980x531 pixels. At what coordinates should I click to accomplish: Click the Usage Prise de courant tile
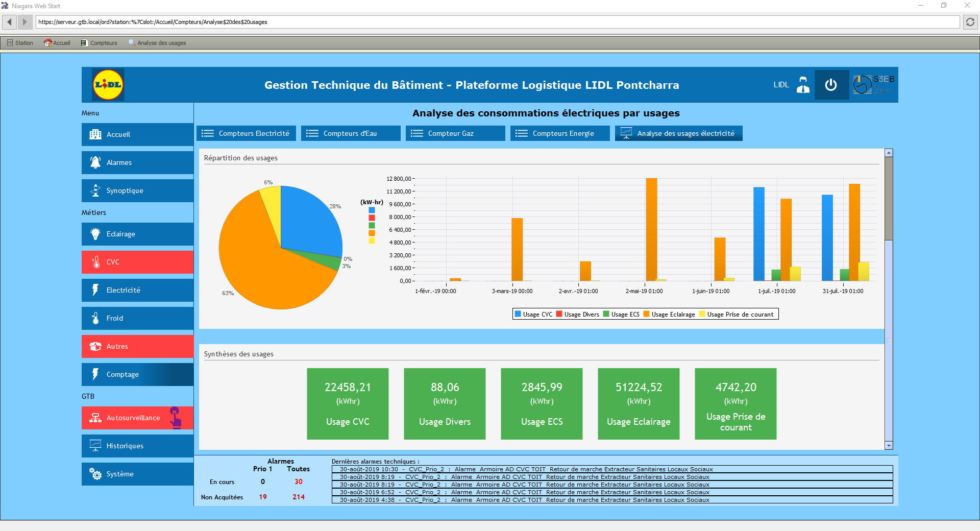point(736,404)
